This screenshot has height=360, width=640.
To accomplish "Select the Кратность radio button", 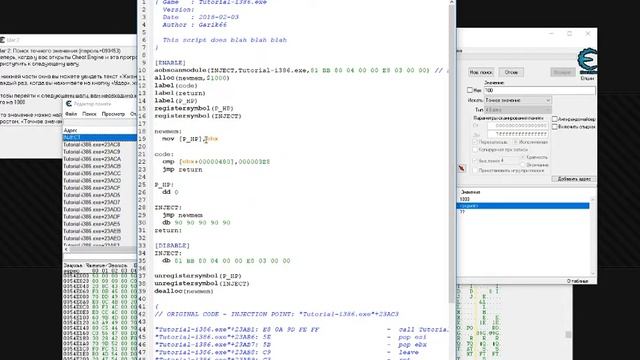I will (x=523, y=157).
